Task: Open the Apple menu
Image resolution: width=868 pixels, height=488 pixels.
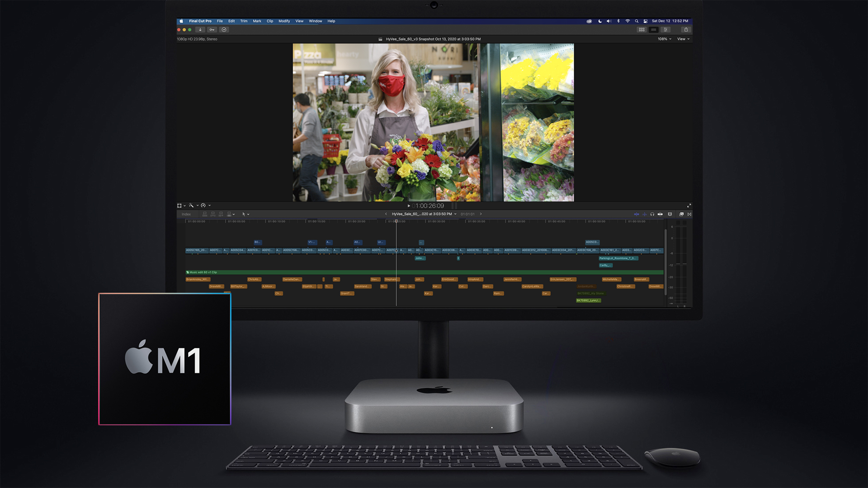Action: point(181,21)
